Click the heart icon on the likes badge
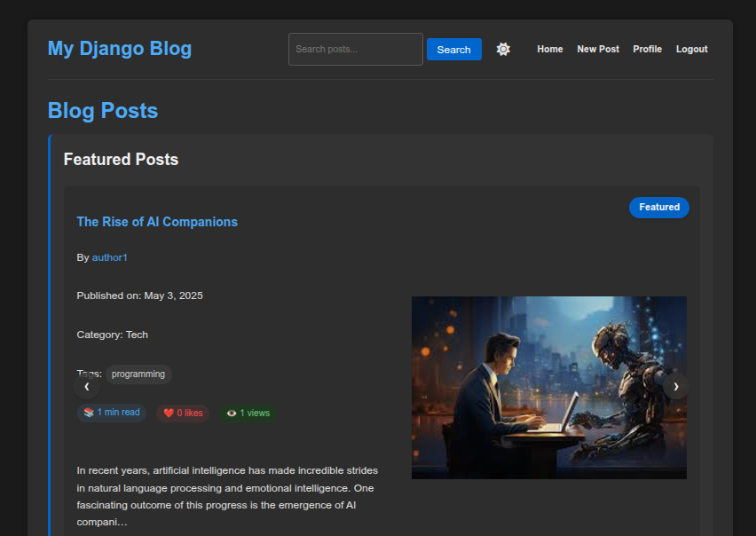The width and height of the screenshot is (756, 536). click(169, 413)
